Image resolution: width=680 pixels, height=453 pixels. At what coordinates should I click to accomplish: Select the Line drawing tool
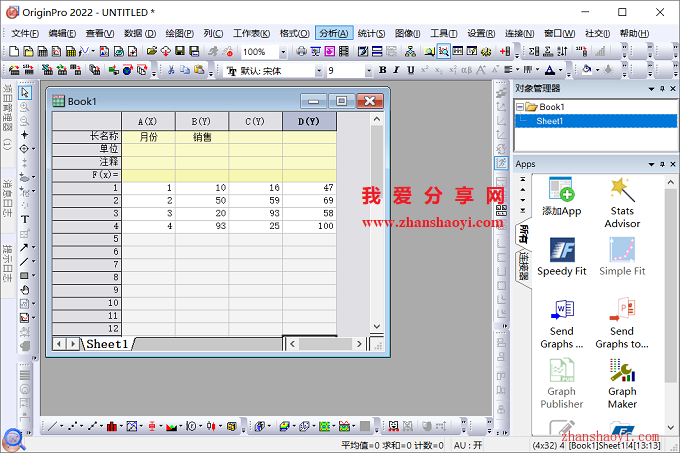[24, 261]
